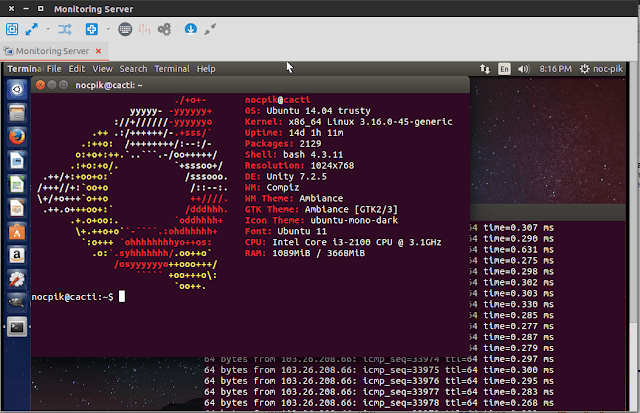Open the Ubuntu Dash from the launcher
Image resolution: width=640 pixels, height=413 pixels.
coord(17,89)
